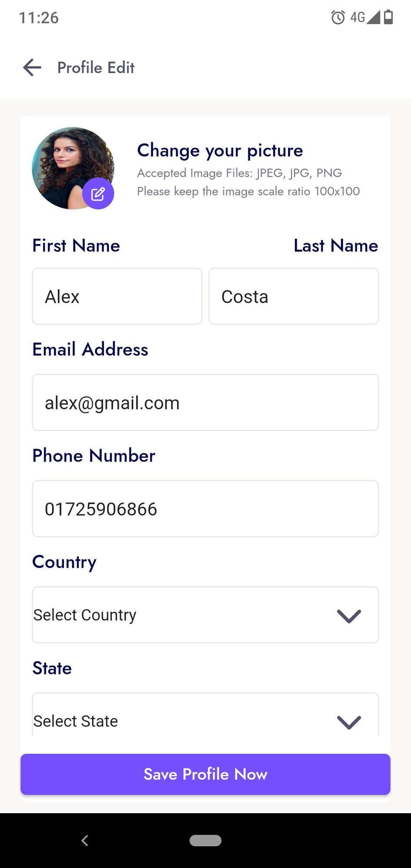Tap the Change your picture heading

pyautogui.click(x=220, y=151)
